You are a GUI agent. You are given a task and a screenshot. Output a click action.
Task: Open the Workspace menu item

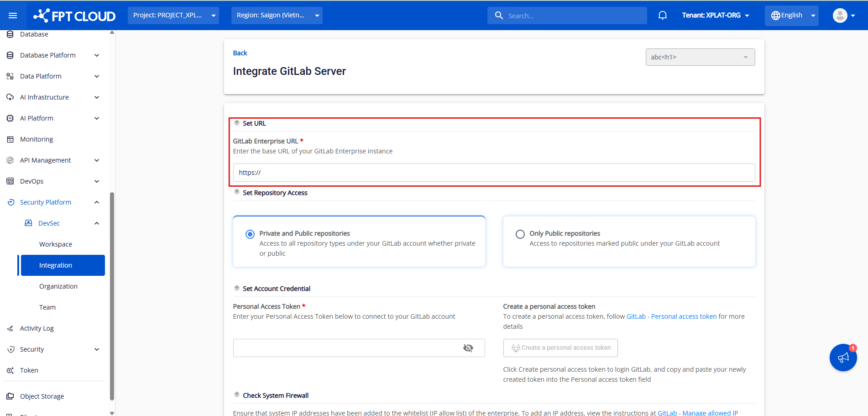tap(56, 244)
